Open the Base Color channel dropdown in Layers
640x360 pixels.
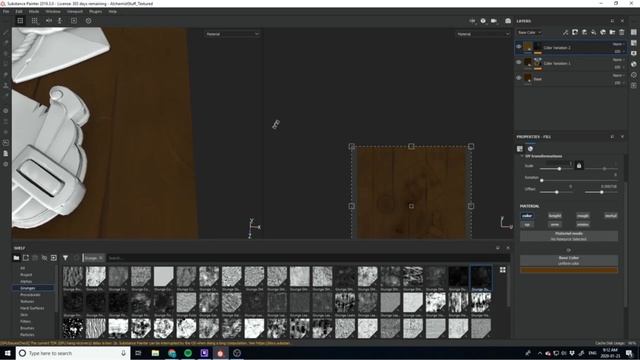point(529,32)
